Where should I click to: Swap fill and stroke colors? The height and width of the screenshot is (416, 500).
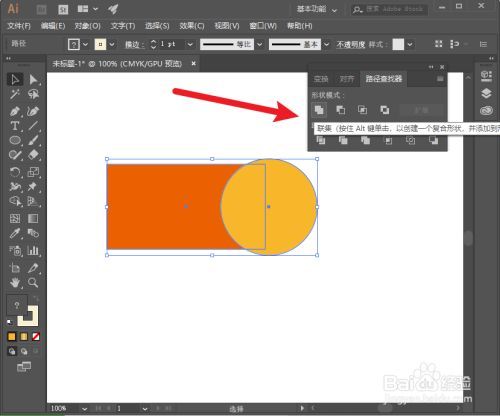[36, 298]
